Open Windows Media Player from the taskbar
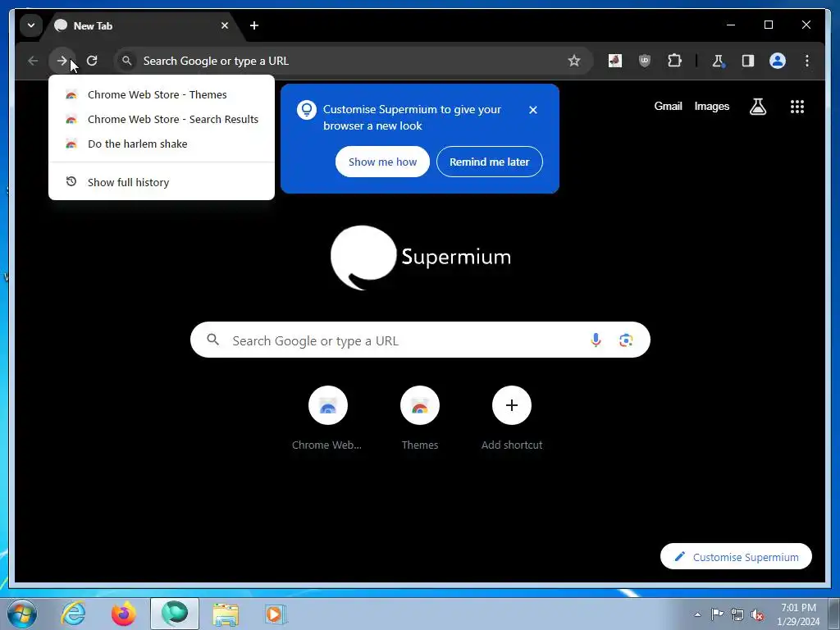Image resolution: width=840 pixels, height=630 pixels. (x=276, y=614)
